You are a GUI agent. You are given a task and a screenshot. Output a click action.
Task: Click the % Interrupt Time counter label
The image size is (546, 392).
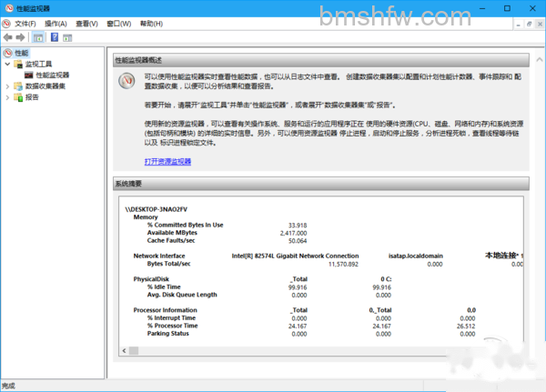pyautogui.click(x=171, y=317)
